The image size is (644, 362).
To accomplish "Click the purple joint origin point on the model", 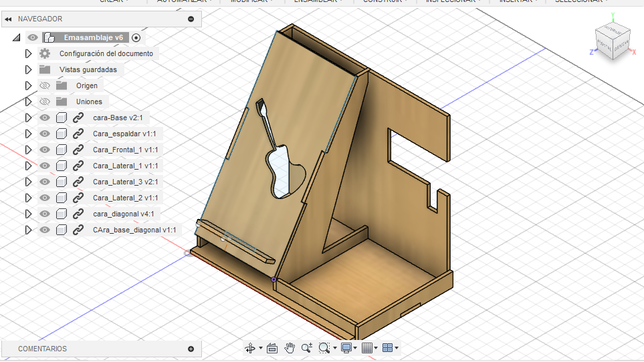I will pyautogui.click(x=274, y=280).
